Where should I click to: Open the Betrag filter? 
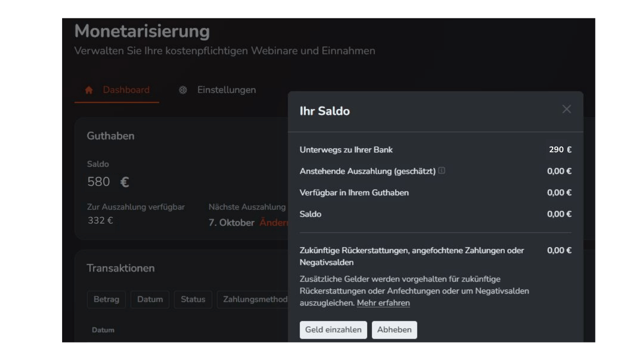click(106, 299)
